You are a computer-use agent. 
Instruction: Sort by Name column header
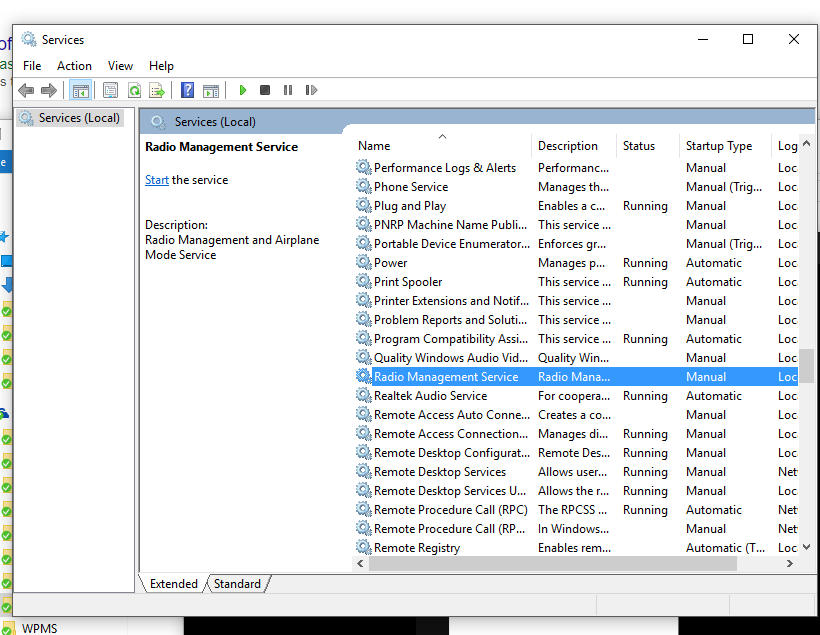[442, 146]
